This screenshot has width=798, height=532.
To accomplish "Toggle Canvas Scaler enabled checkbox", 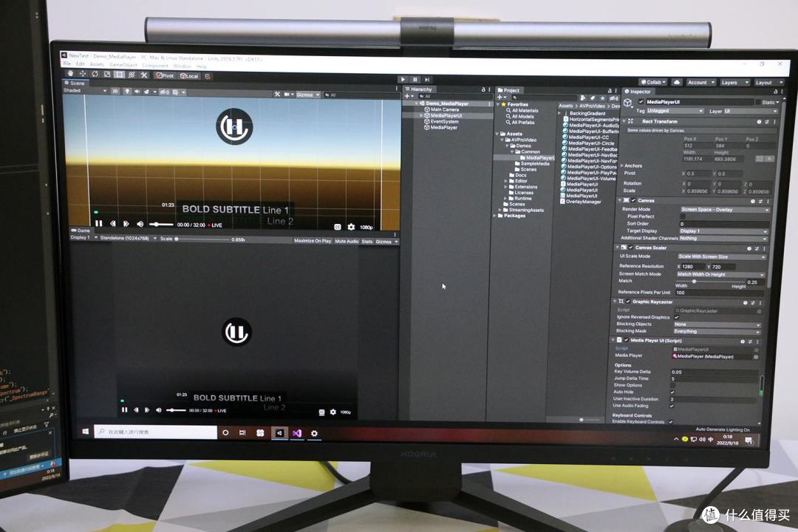I will point(630,248).
